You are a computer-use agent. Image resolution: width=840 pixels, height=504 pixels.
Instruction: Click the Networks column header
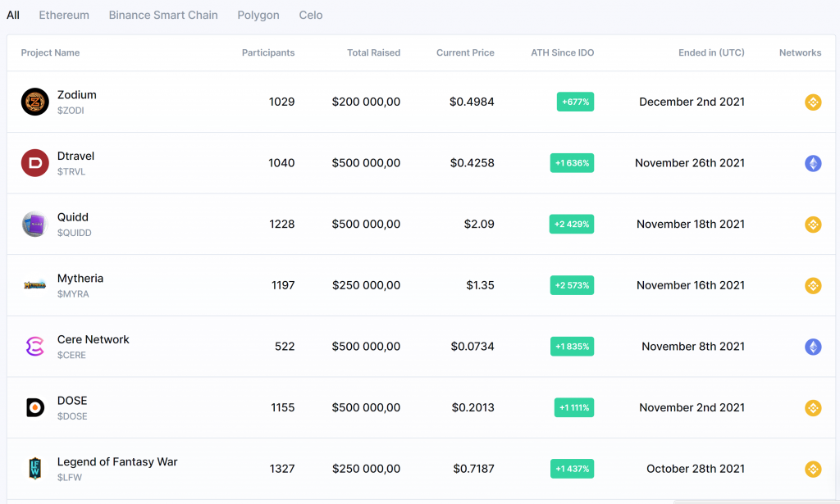pos(800,52)
